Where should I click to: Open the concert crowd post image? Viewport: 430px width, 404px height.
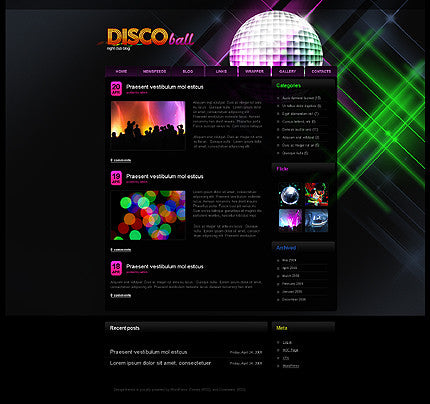pyautogui.click(x=148, y=125)
